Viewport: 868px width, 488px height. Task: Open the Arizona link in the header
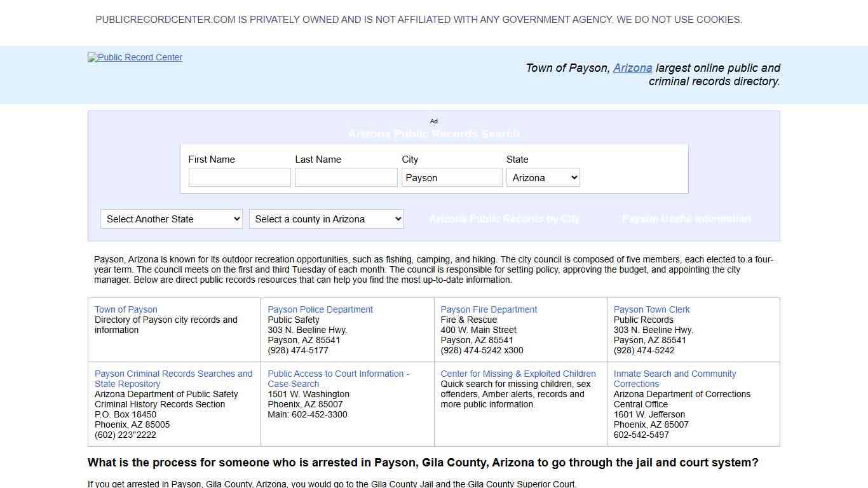(632, 68)
